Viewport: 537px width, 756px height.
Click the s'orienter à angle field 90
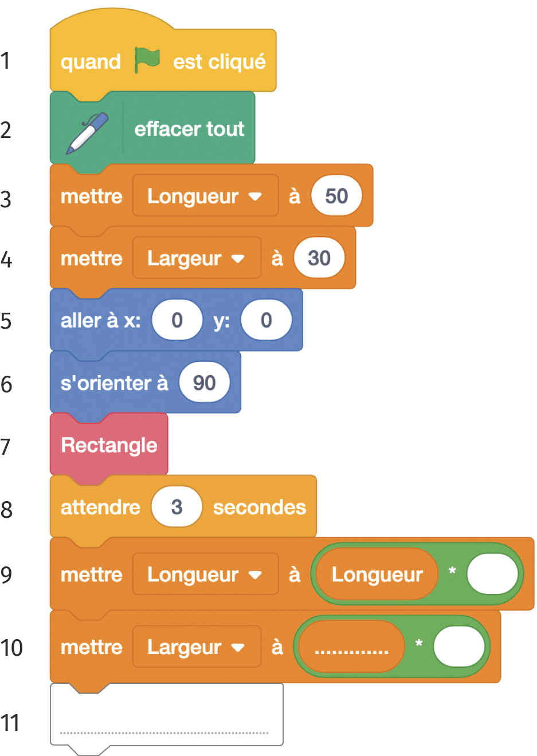205,383
